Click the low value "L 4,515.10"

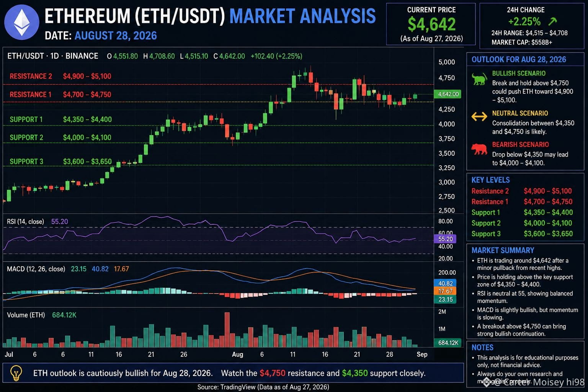tap(194, 56)
